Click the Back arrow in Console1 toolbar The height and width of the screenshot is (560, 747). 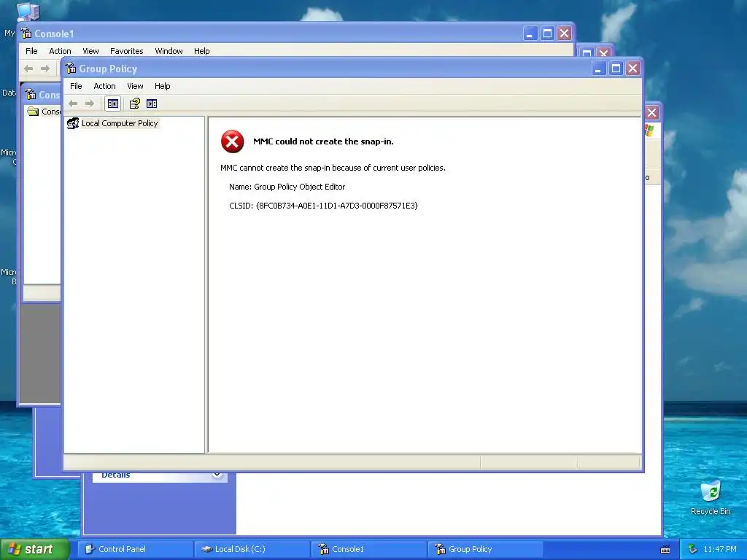28,69
